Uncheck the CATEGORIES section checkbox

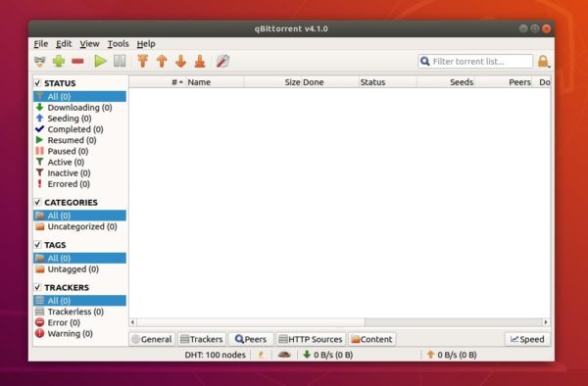(37, 203)
